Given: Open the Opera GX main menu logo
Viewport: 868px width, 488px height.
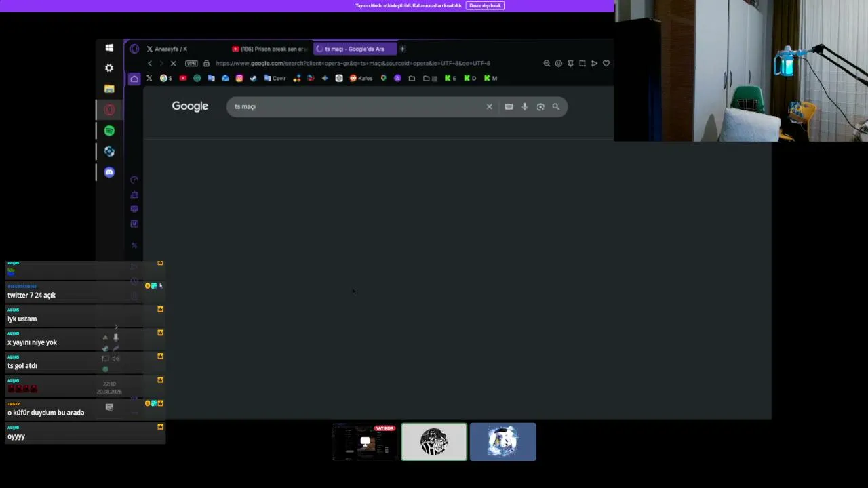Looking at the screenshot, I should pos(134,49).
